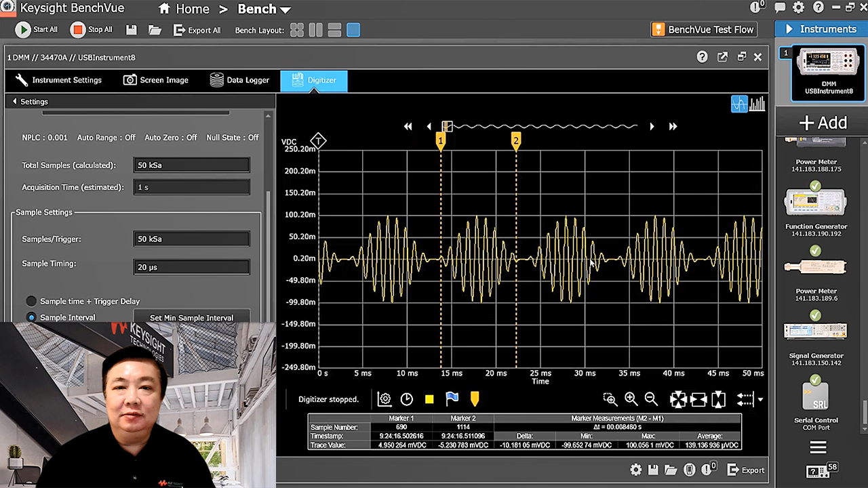Click the Export All button
868x488 pixels.
(197, 30)
